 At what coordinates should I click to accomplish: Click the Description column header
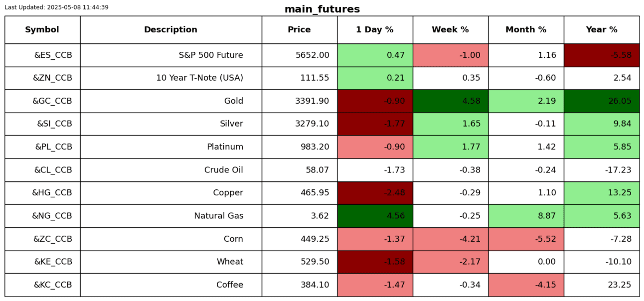[x=170, y=30]
